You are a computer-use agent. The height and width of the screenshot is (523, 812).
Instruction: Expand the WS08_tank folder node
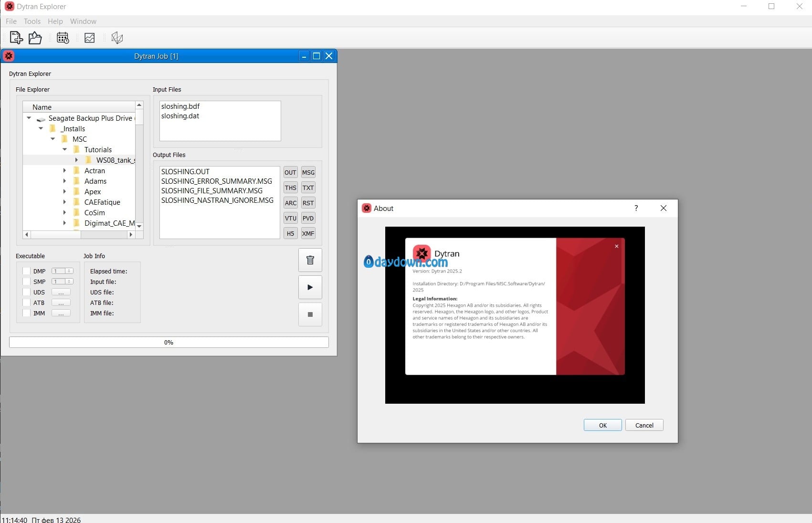click(x=76, y=160)
